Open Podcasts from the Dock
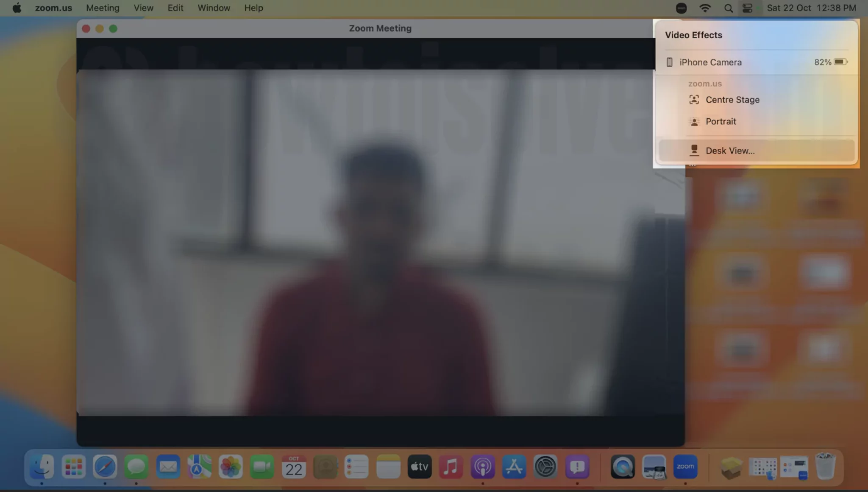 coord(482,467)
